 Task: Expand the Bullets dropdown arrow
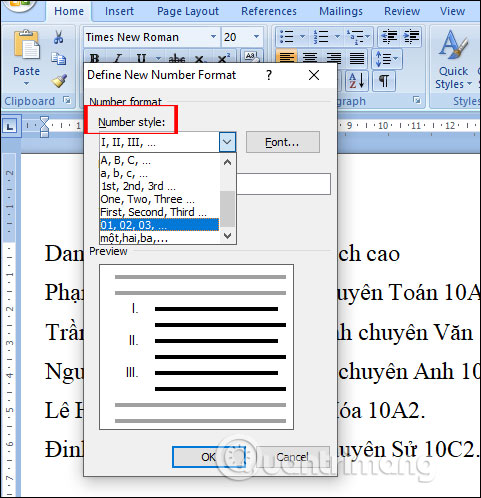point(303,36)
